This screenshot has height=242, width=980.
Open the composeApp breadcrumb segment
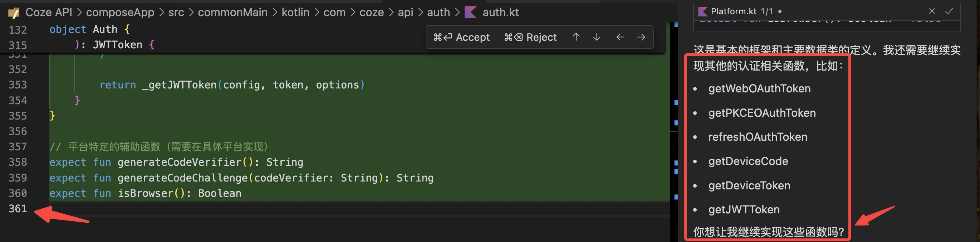click(x=120, y=12)
